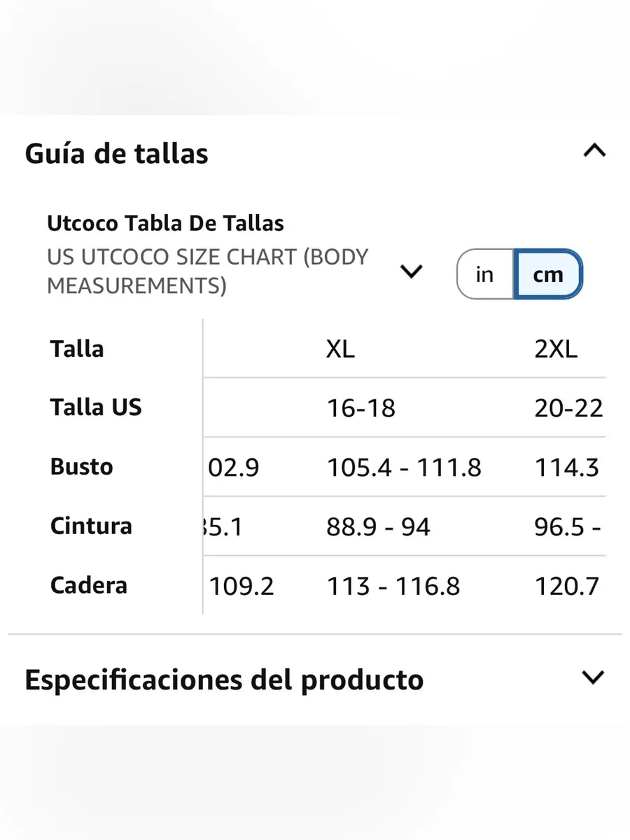Expand Especificaciones del producto section

(x=593, y=678)
